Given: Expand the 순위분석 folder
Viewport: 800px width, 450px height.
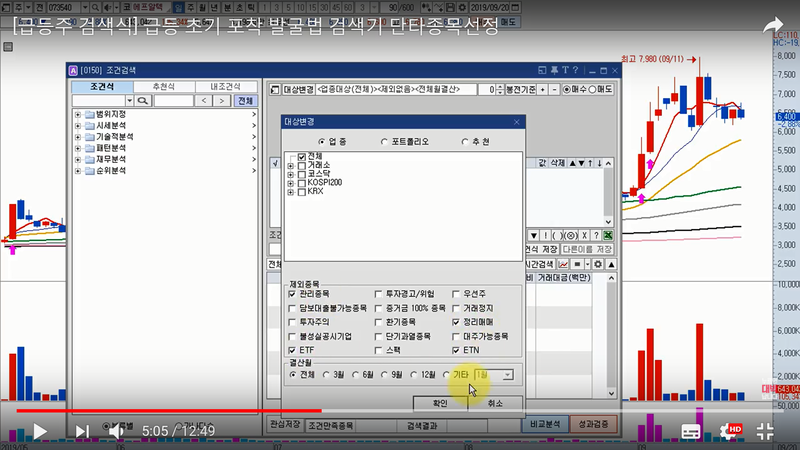Looking at the screenshot, I should [78, 170].
